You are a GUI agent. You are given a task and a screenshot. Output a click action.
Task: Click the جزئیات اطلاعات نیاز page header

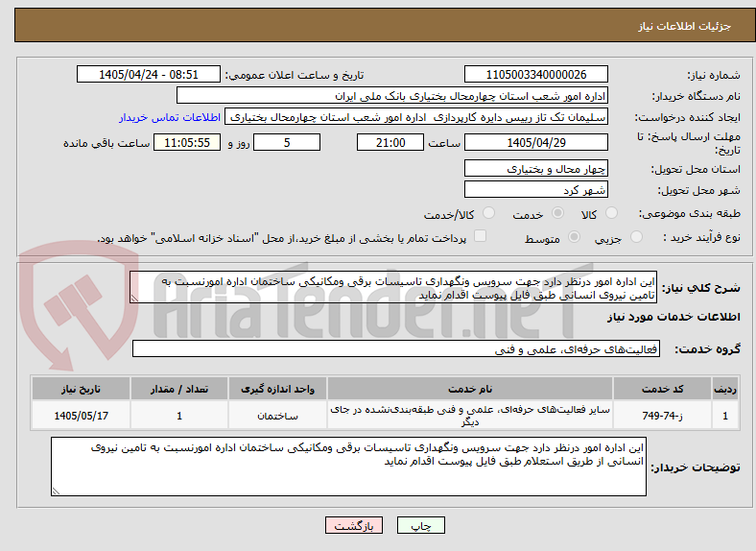685,26
